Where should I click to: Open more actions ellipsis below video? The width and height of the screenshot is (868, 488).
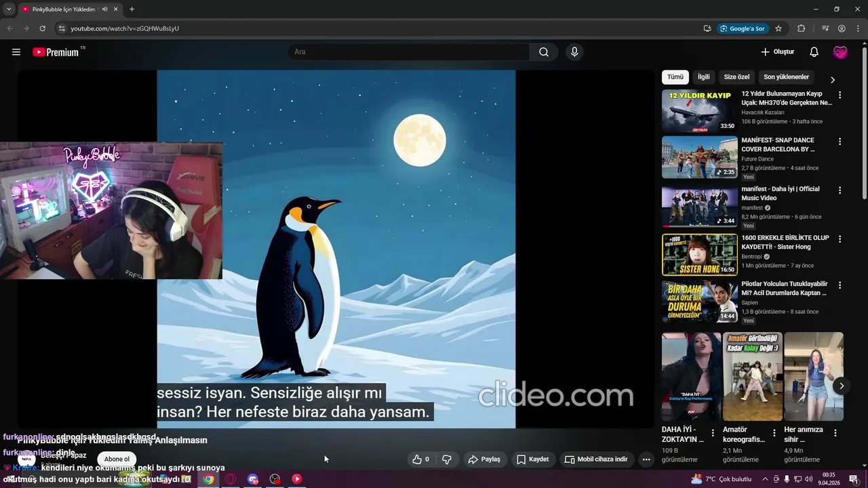pyautogui.click(x=646, y=460)
